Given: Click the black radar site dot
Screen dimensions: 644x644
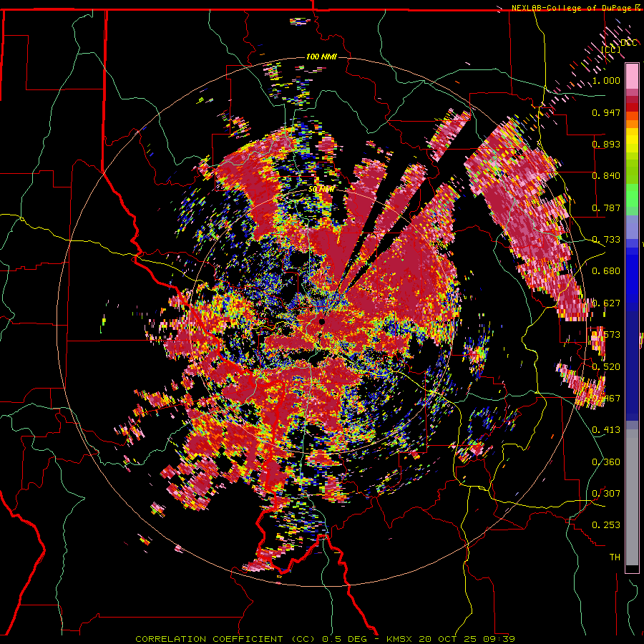Looking at the screenshot, I should [x=322, y=321].
